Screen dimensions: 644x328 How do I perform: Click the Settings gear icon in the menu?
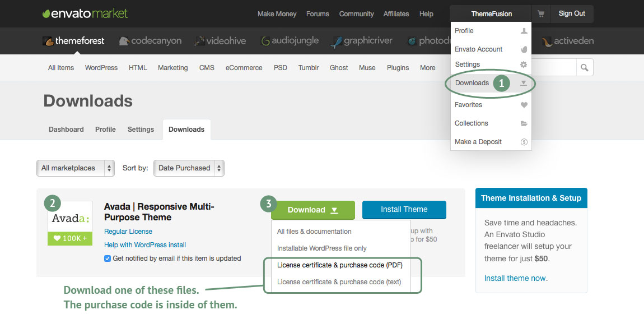[523, 64]
